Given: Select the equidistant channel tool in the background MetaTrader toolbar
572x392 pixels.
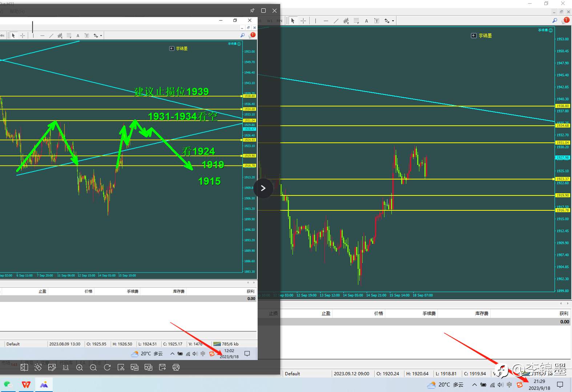Looking at the screenshot, I should click(346, 21).
